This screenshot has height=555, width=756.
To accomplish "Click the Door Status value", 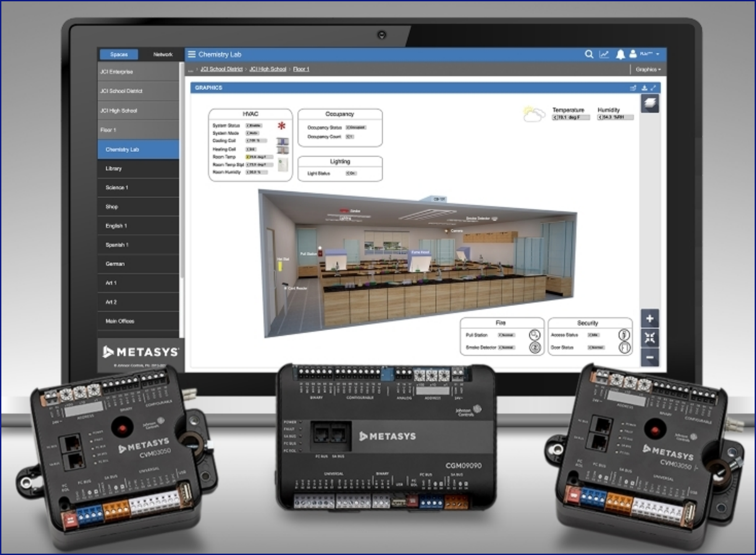I will click(x=596, y=348).
